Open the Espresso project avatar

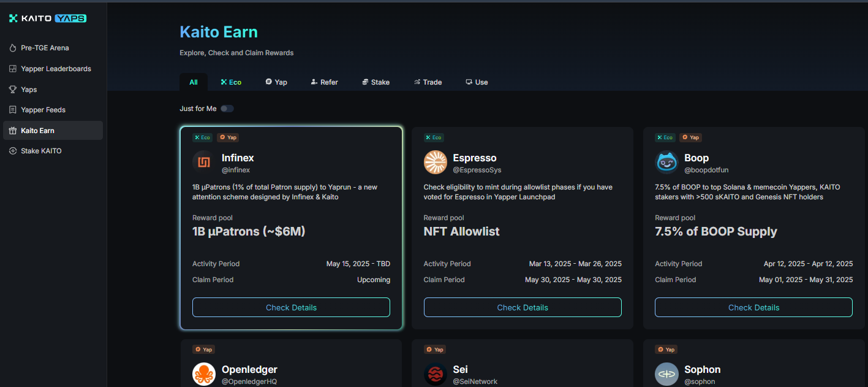(x=436, y=163)
